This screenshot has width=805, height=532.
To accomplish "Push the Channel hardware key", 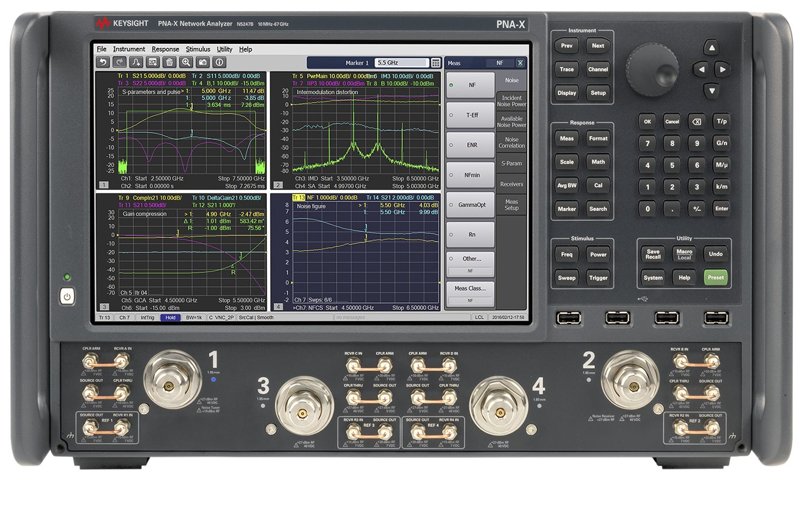I will pyautogui.click(x=598, y=69).
